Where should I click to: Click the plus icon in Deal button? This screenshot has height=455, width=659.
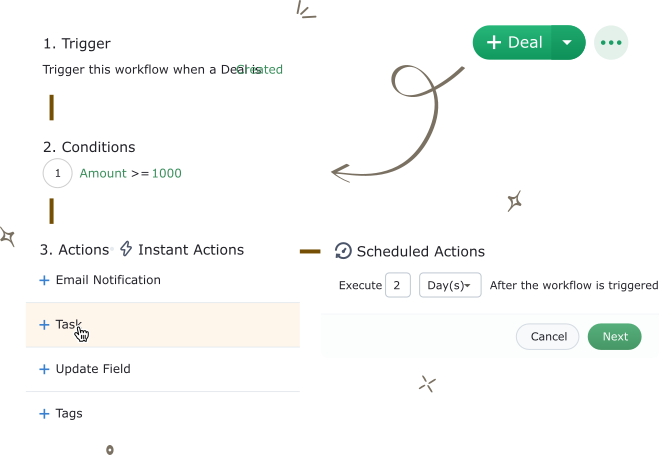[x=494, y=42]
